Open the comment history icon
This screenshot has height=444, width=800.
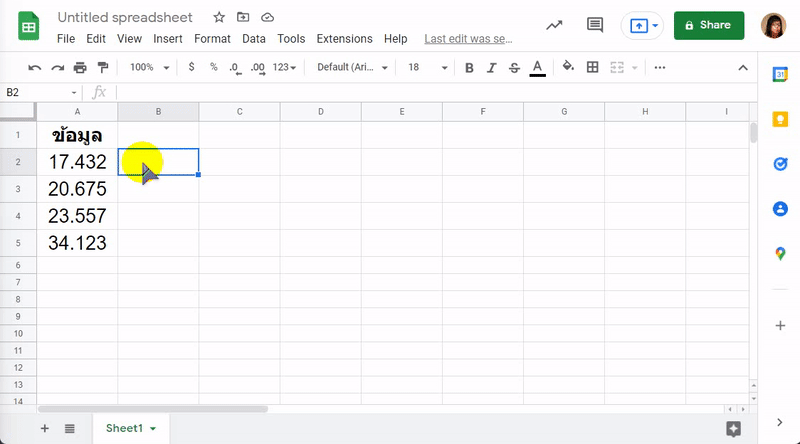pos(595,25)
